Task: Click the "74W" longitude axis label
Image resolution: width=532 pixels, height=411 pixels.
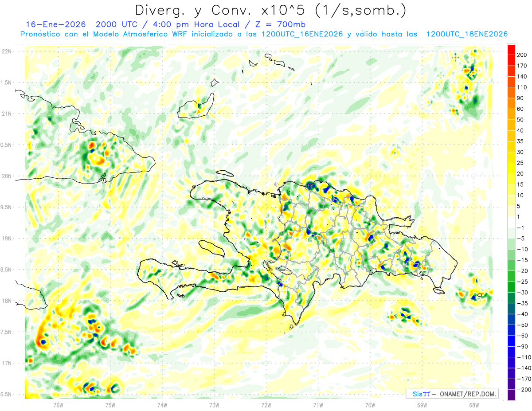Action: [x=162, y=405]
